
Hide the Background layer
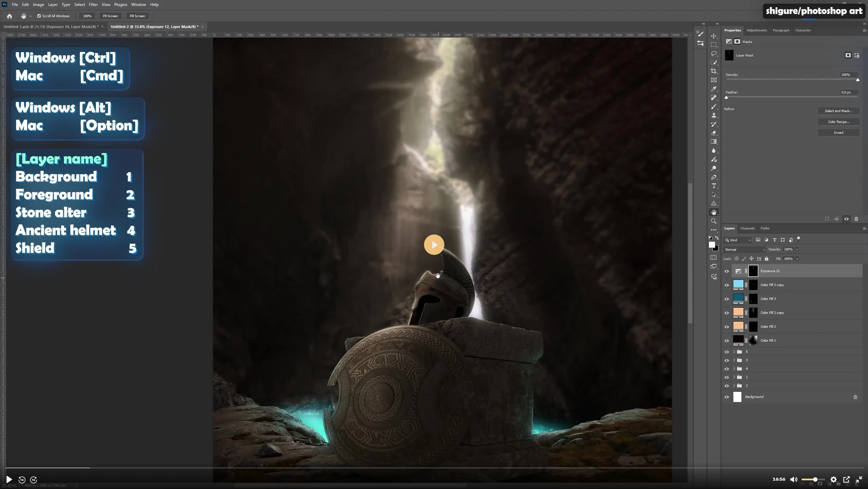click(727, 397)
